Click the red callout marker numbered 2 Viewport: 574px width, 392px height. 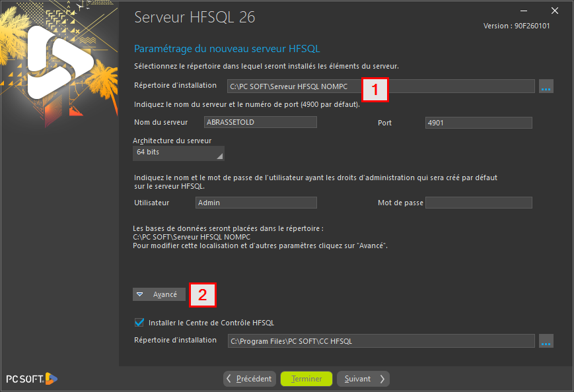[203, 295]
